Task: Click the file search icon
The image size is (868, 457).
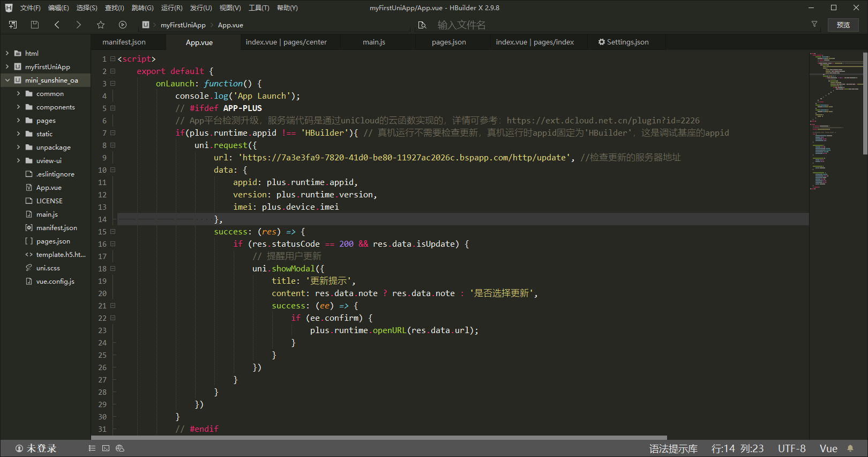Action: (x=422, y=25)
